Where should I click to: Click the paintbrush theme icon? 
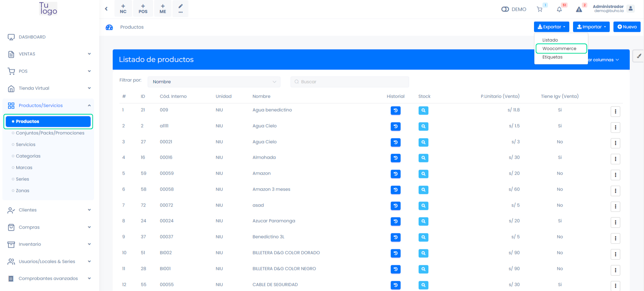[x=639, y=56]
